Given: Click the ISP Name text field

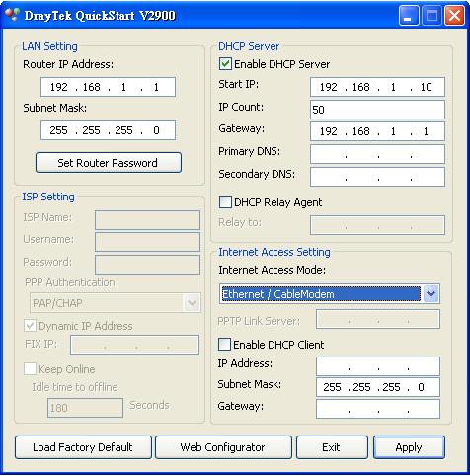Looking at the screenshot, I should click(147, 220).
